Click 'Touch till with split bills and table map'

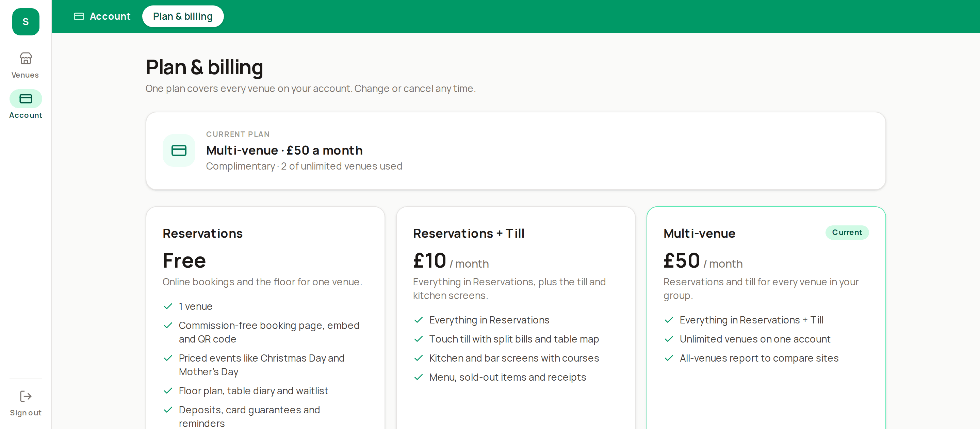tap(514, 339)
